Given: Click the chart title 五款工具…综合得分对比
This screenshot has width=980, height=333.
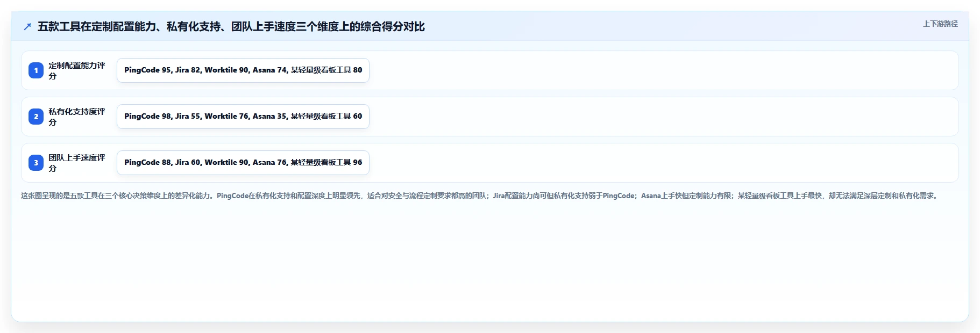Looking at the screenshot, I should [x=231, y=26].
